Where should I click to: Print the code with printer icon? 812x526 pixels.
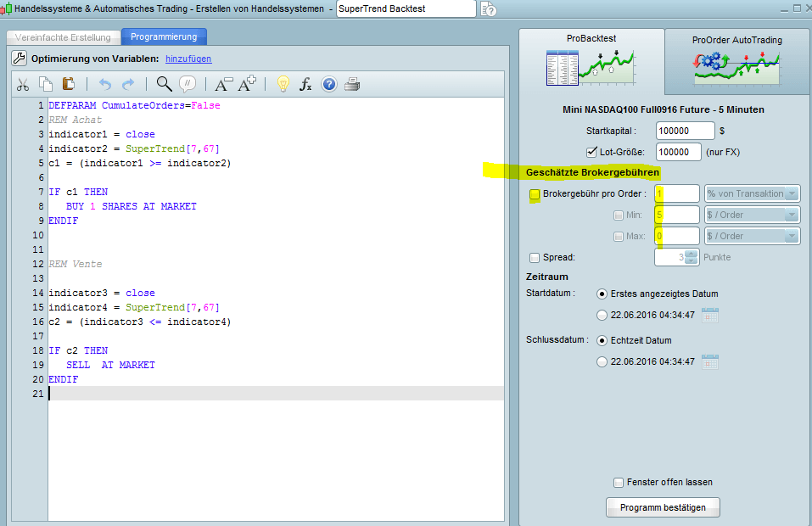[352, 84]
